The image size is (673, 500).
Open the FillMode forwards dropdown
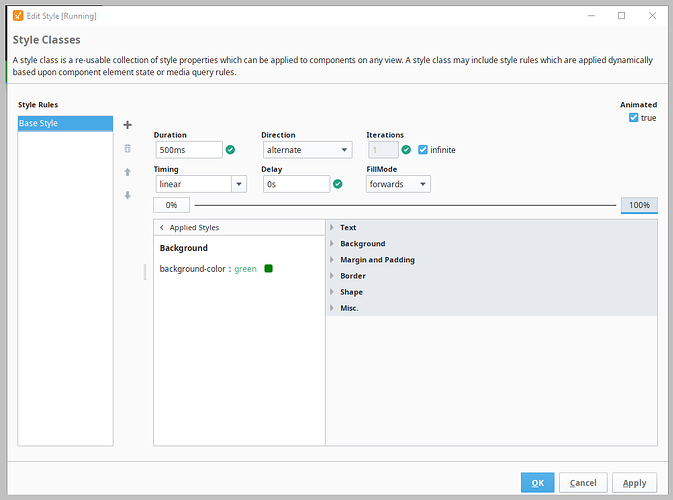pos(398,184)
